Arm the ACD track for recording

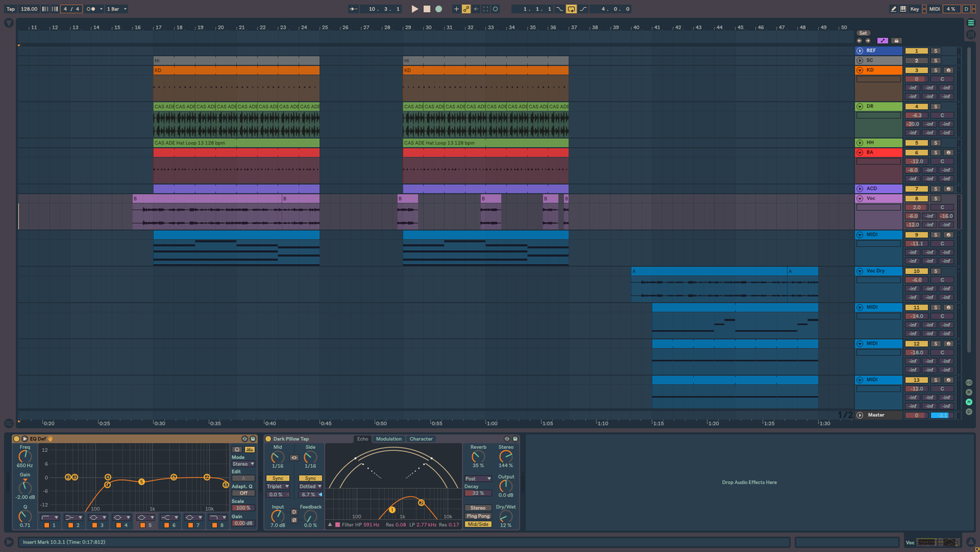948,189
